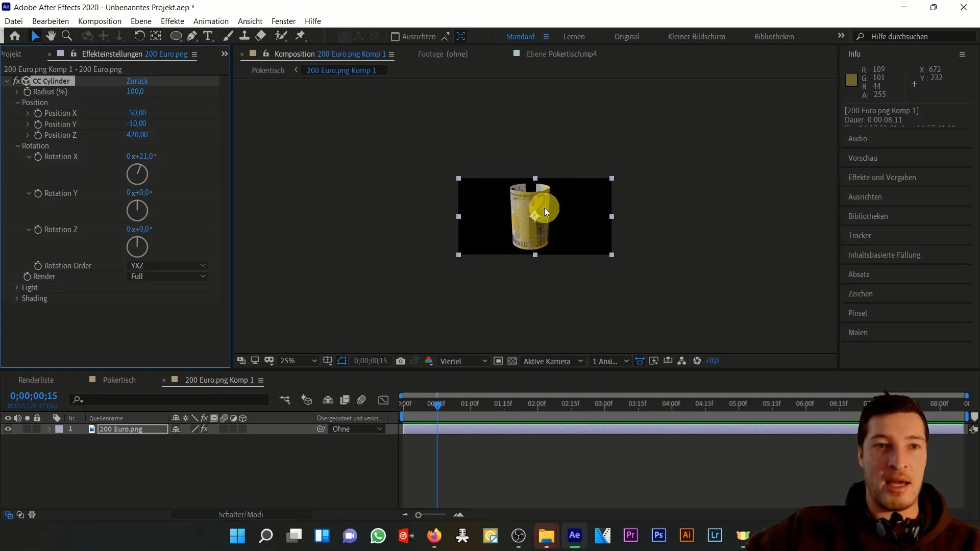Expand the Light settings in CC Cylinder
The width and height of the screenshot is (980, 551).
[x=16, y=287]
